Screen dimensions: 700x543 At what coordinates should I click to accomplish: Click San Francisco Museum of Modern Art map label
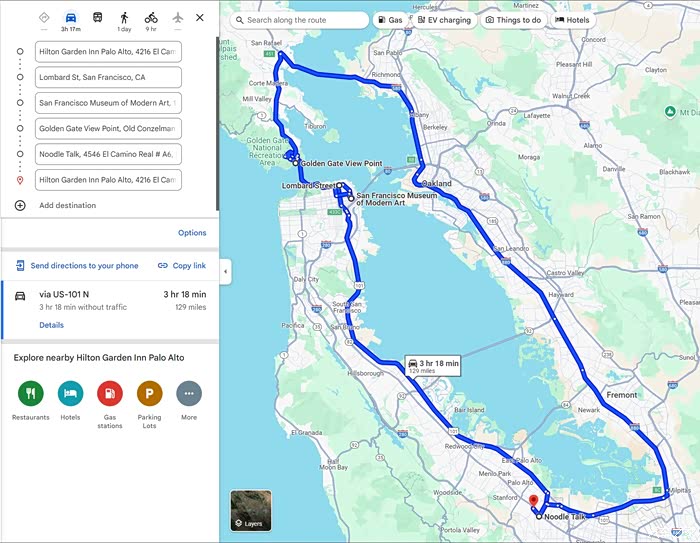[x=396, y=199]
